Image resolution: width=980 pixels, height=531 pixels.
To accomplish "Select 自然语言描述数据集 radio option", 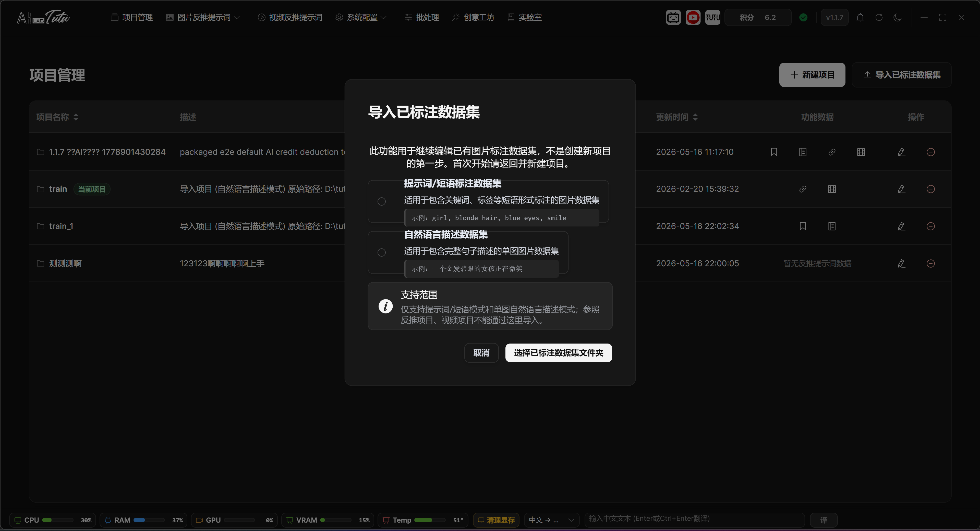I will (382, 252).
